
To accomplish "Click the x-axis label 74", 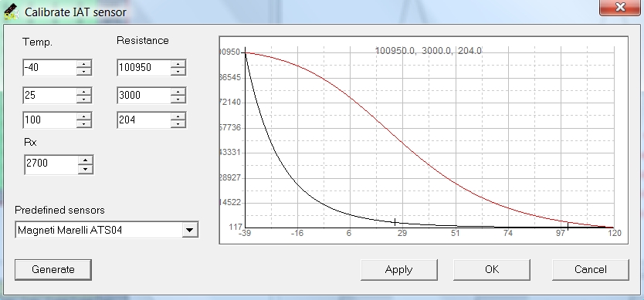I will 508,233.
